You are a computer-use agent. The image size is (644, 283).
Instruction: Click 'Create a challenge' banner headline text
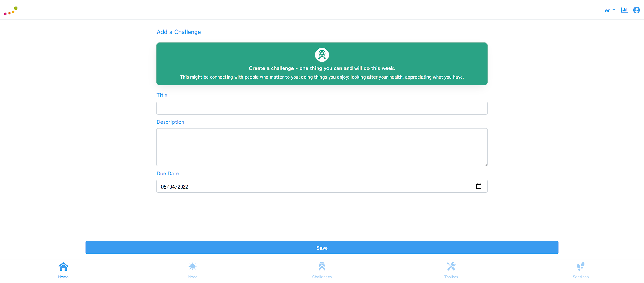[x=322, y=68]
